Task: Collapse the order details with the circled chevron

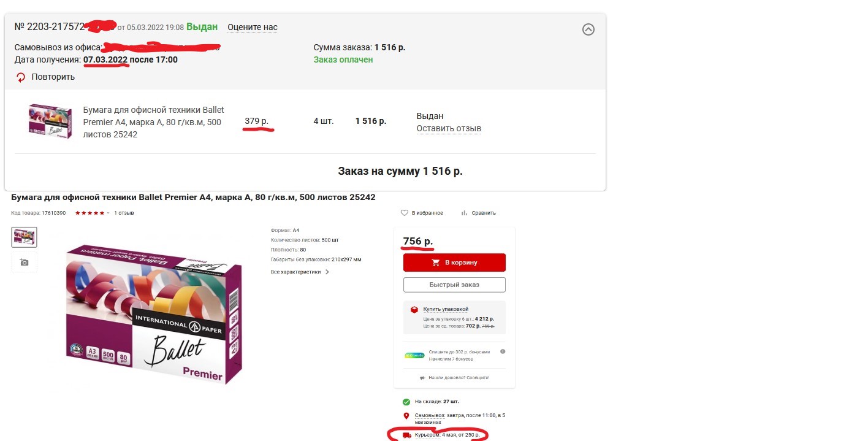Action: coord(588,29)
